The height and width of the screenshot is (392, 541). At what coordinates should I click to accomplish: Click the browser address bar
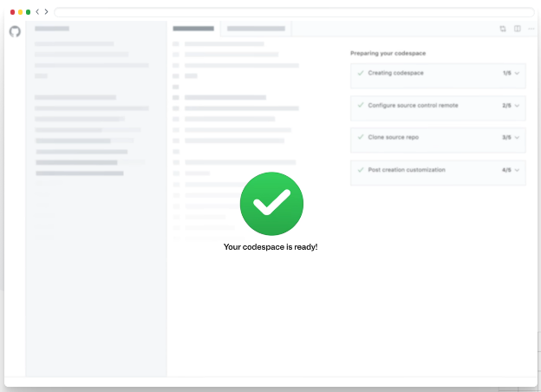pyautogui.click(x=294, y=12)
